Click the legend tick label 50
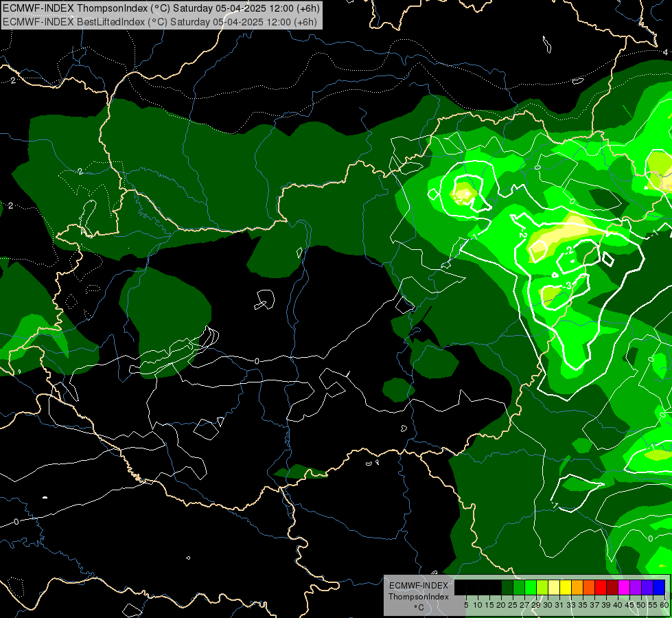672x618 pixels. point(641,605)
